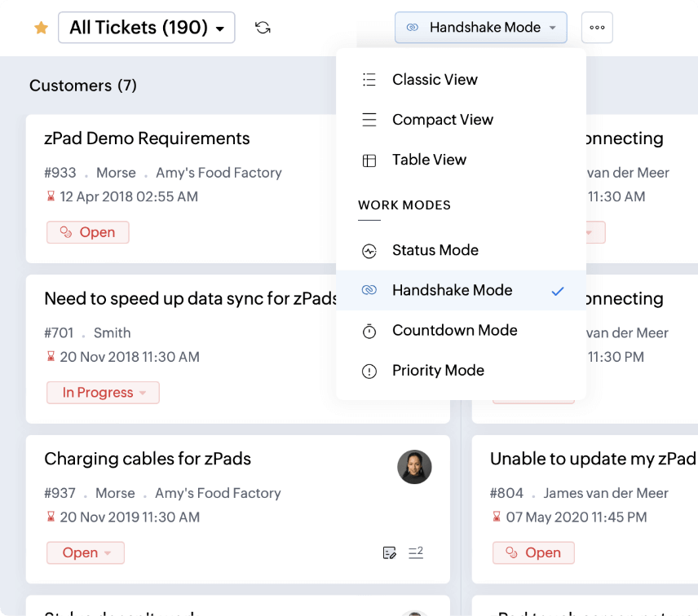
Task: Click the note edit icon on Charging cables ticket
Action: (x=390, y=553)
